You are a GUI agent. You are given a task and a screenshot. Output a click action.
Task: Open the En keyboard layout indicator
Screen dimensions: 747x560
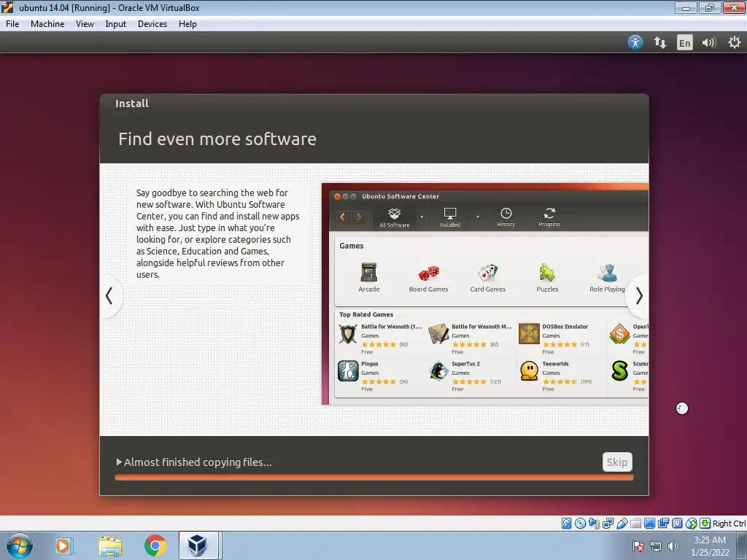pos(684,43)
